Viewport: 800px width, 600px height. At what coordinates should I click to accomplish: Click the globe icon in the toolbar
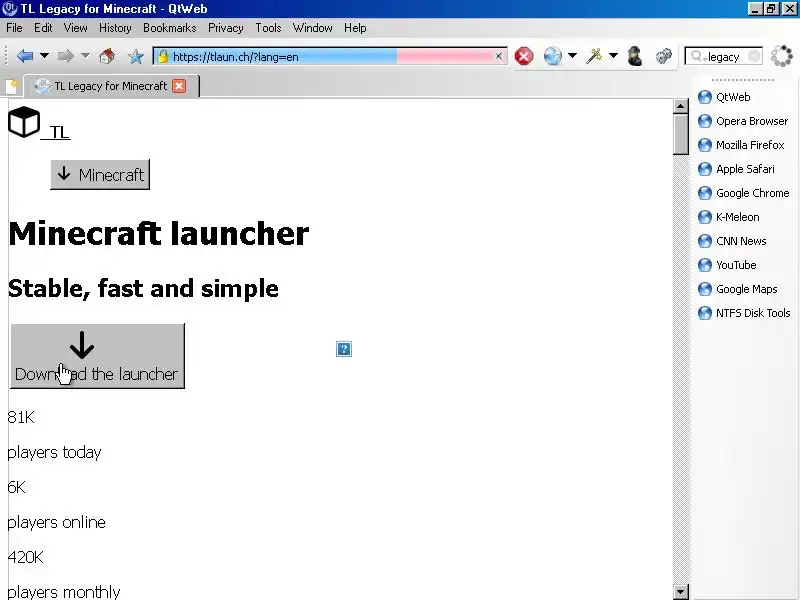pyautogui.click(x=553, y=56)
